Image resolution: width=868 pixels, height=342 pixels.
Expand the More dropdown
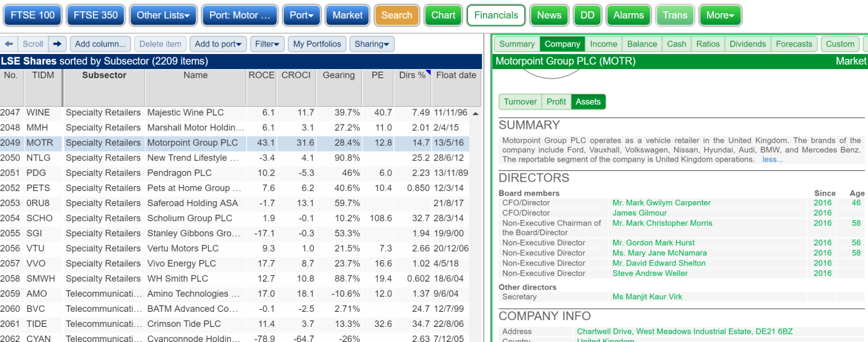(720, 15)
